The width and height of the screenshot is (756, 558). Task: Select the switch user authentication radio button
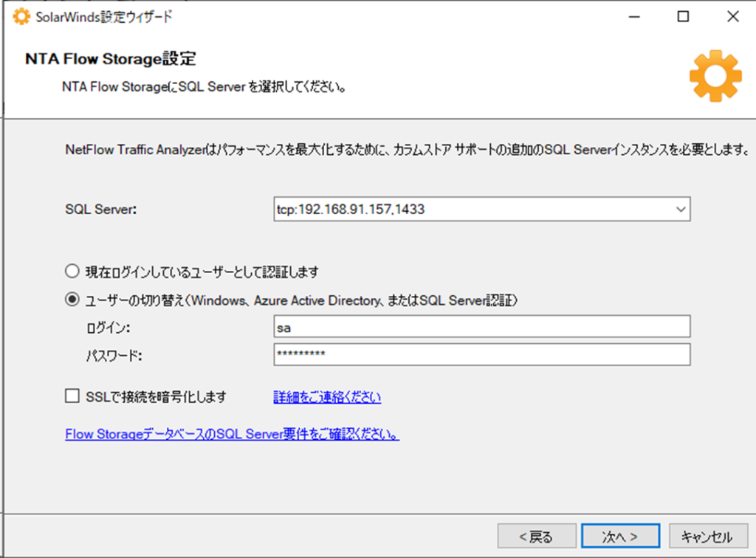tap(72, 300)
